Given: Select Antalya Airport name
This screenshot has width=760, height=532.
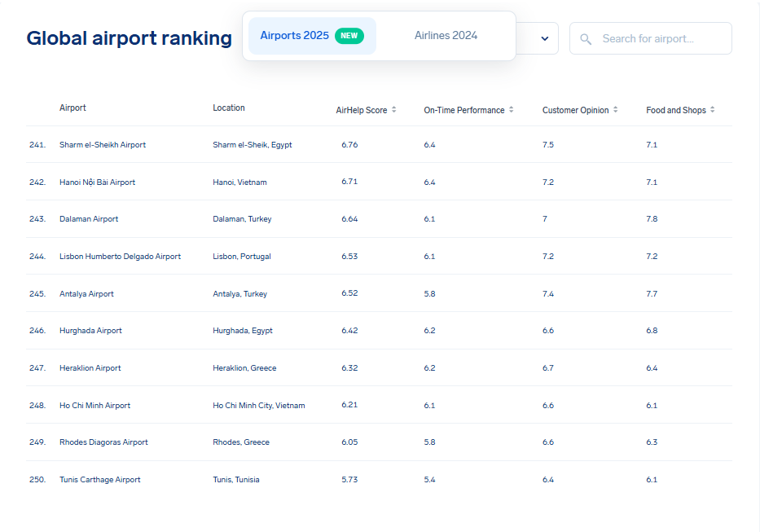Looking at the screenshot, I should 86,293.
